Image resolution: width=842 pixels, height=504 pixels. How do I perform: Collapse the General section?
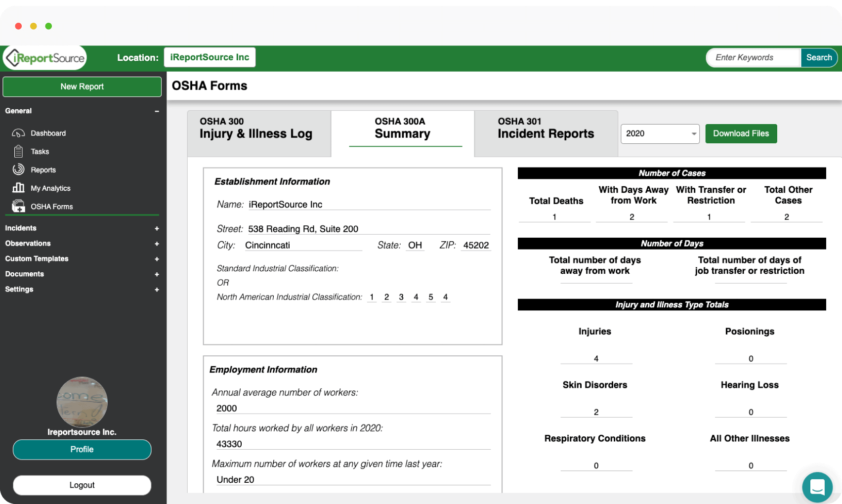[157, 111]
